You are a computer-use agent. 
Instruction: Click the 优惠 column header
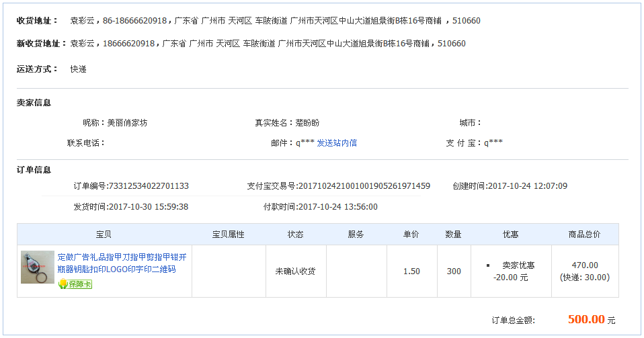(511, 235)
